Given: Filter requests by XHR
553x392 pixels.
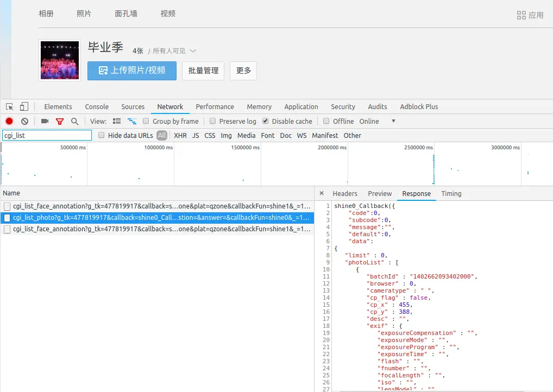Looking at the screenshot, I should click(180, 135).
